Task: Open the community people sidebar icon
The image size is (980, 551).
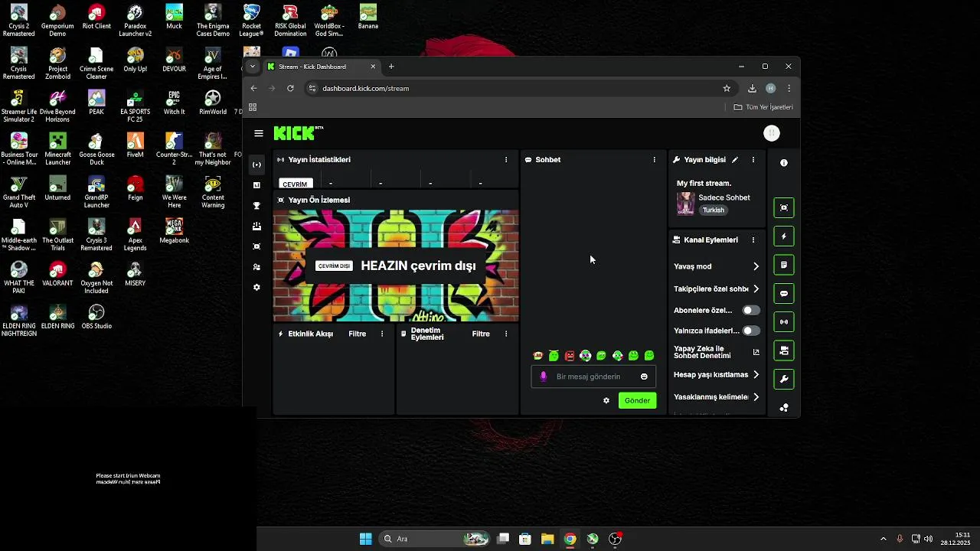Action: click(x=256, y=267)
